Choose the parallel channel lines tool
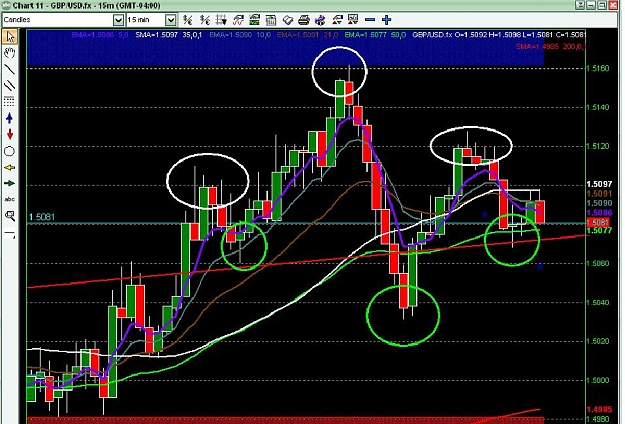 10,85
